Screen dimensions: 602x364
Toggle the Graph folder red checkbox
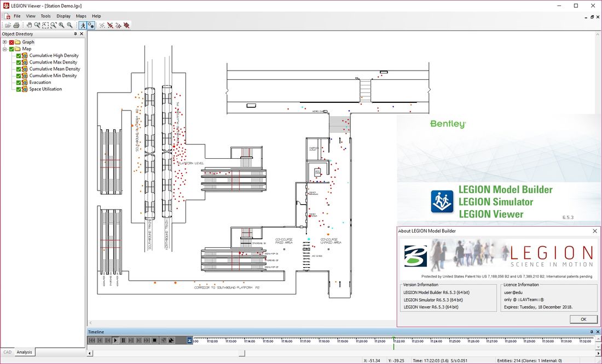tap(11, 42)
